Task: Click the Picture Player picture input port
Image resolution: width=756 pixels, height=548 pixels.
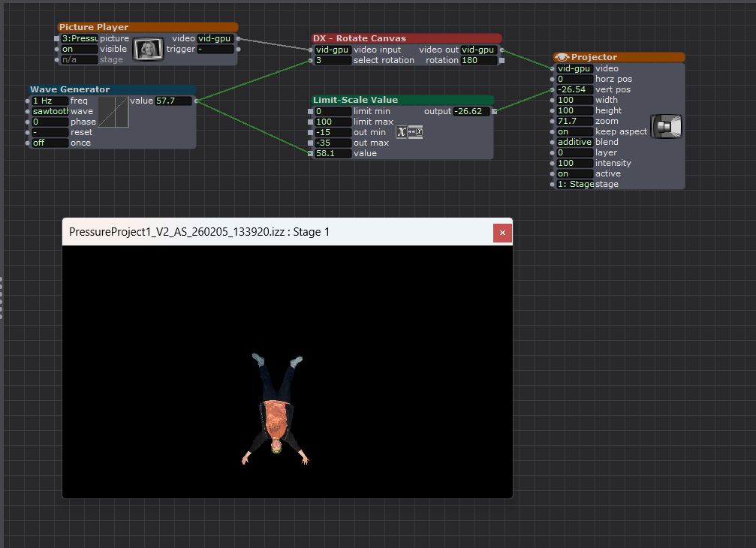Action: click(x=57, y=38)
